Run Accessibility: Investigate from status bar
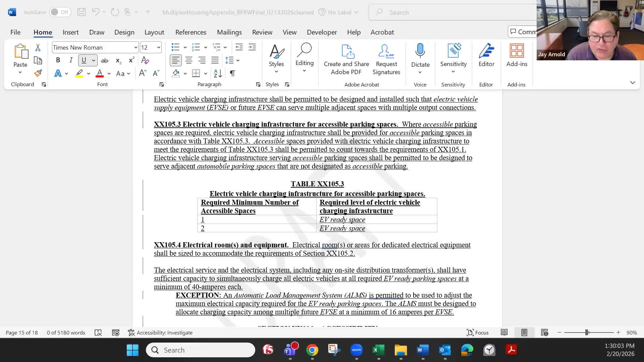Image resolution: width=644 pixels, height=362 pixels. 160,333
